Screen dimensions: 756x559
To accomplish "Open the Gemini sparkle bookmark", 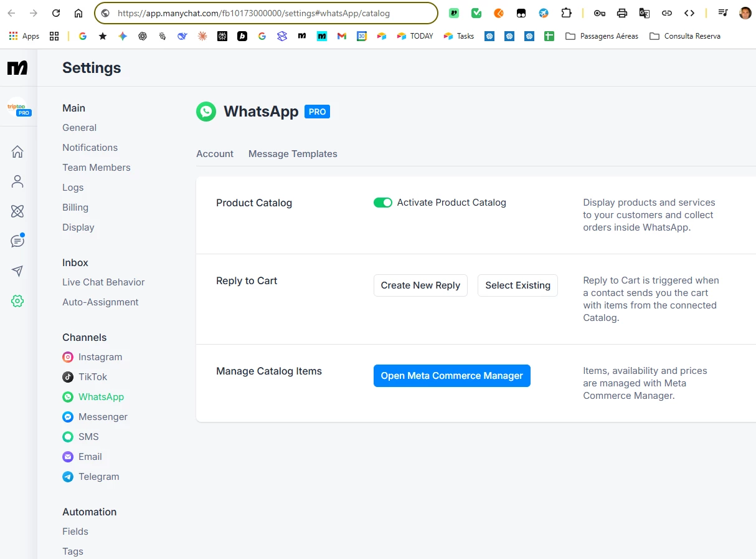I will pyautogui.click(x=123, y=36).
